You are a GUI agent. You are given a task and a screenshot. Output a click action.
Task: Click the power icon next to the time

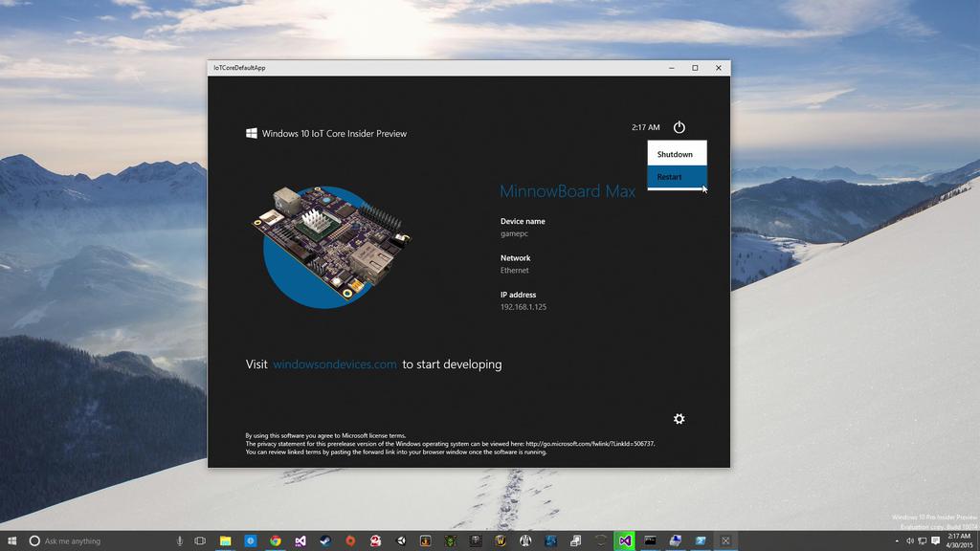click(x=679, y=127)
